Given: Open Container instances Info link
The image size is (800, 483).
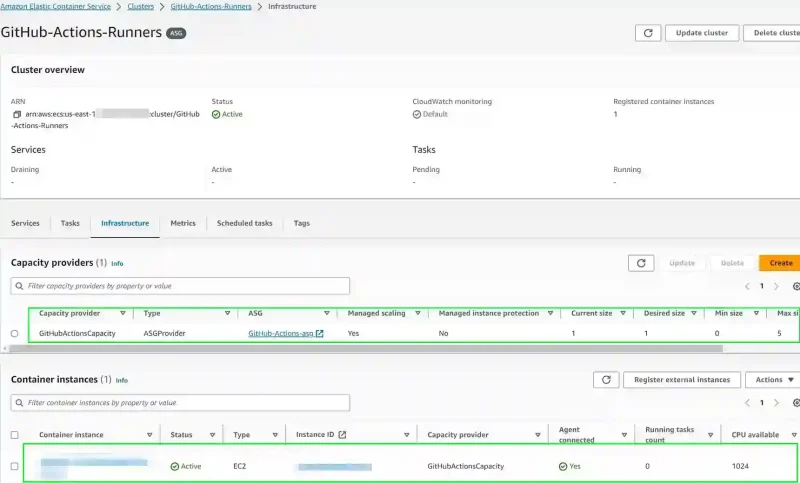Looking at the screenshot, I should tap(121, 380).
